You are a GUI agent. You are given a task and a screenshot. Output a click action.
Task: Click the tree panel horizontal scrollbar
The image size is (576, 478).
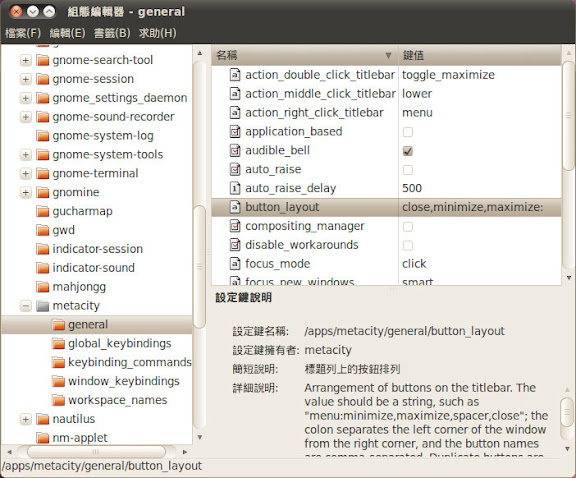pyautogui.click(x=97, y=452)
